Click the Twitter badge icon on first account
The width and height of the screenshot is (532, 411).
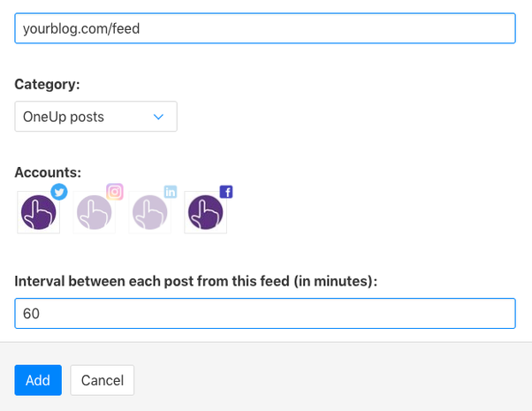coord(59,192)
